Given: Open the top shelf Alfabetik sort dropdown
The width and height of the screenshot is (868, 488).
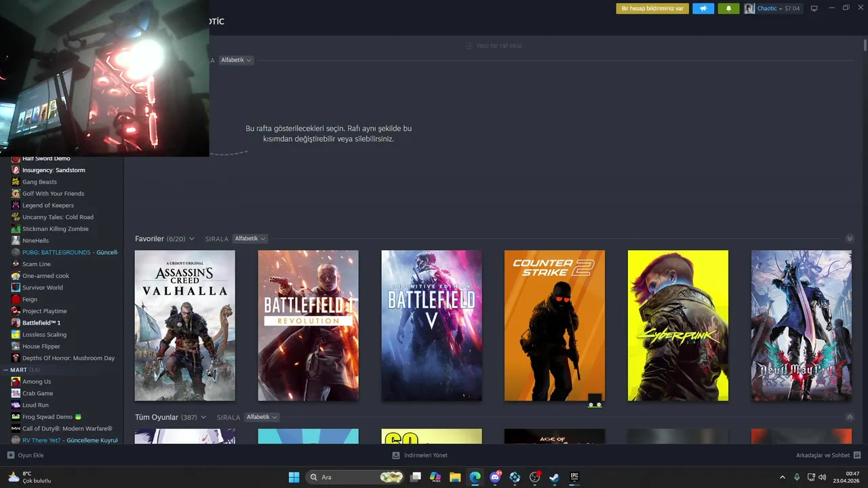Looking at the screenshot, I should click(x=236, y=60).
